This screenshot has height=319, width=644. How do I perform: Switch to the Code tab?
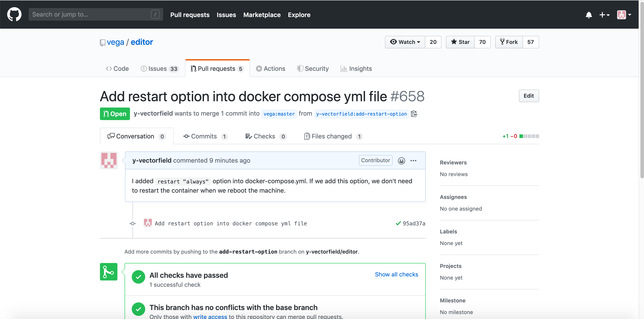tap(117, 69)
